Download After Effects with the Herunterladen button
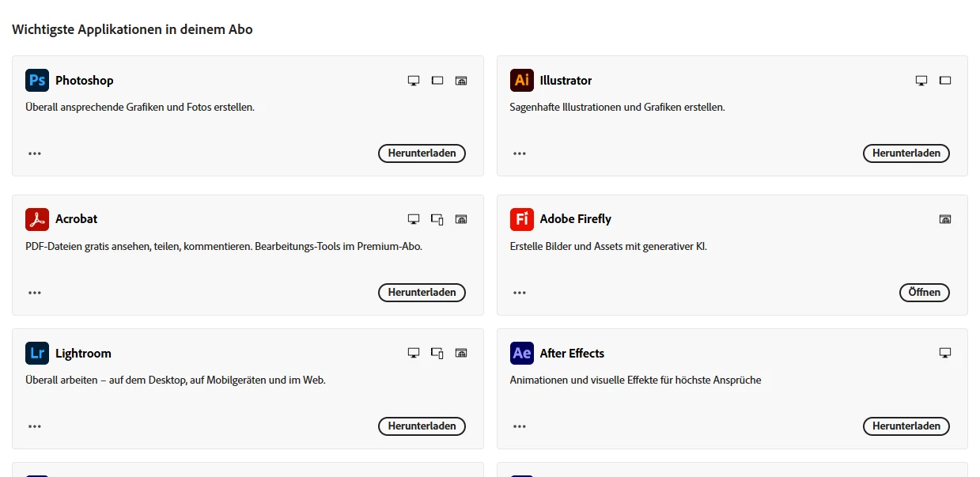This screenshot has height=477, width=980. (906, 426)
